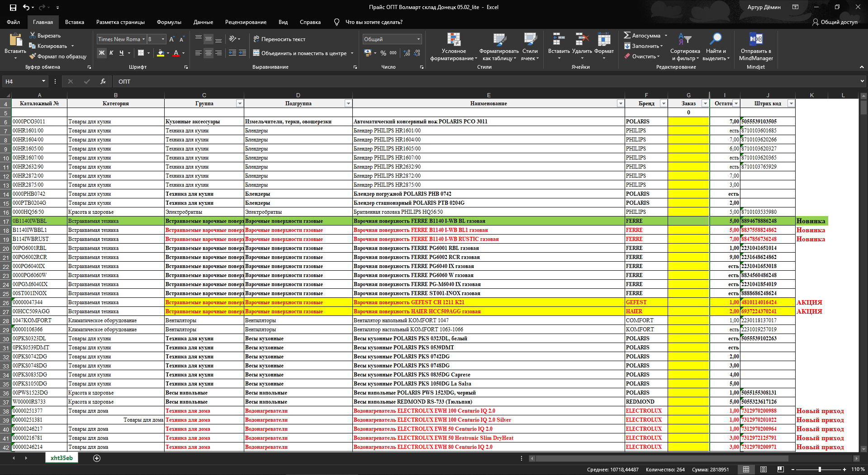
Task: Click the formula bar containing ОПТ
Action: click(486, 81)
